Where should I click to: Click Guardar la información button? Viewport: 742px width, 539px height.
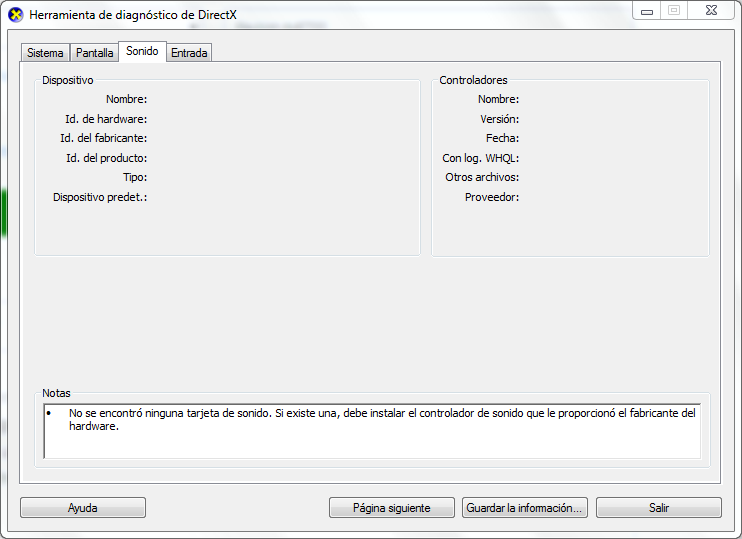(525, 508)
